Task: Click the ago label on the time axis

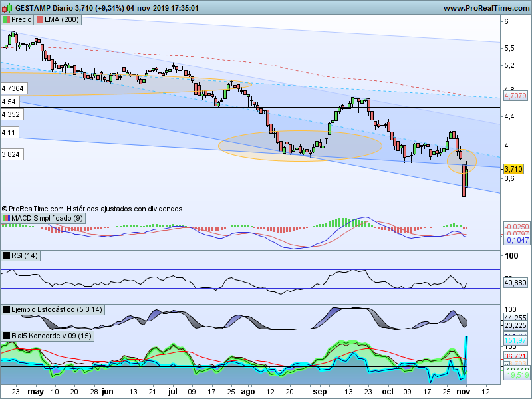Action: [248, 392]
